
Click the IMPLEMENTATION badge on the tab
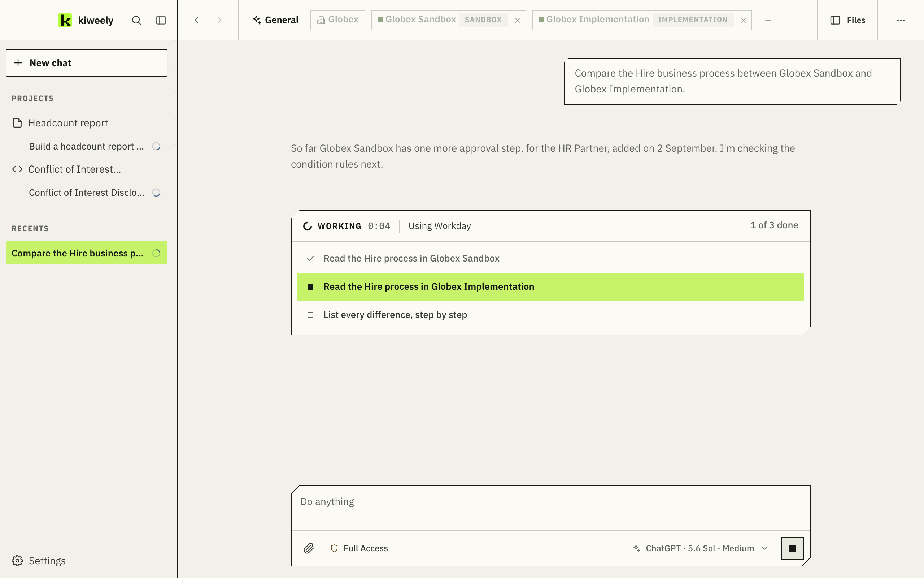(x=693, y=20)
